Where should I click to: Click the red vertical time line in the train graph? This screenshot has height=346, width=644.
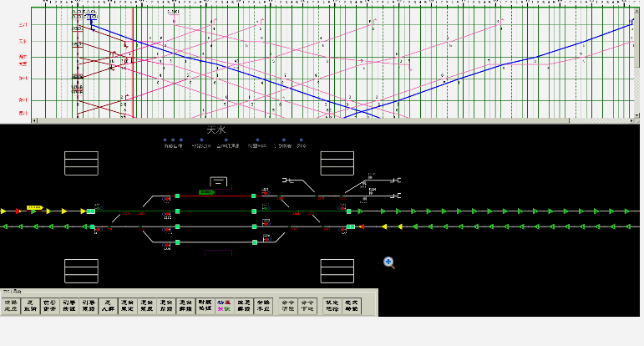pyautogui.click(x=133, y=59)
